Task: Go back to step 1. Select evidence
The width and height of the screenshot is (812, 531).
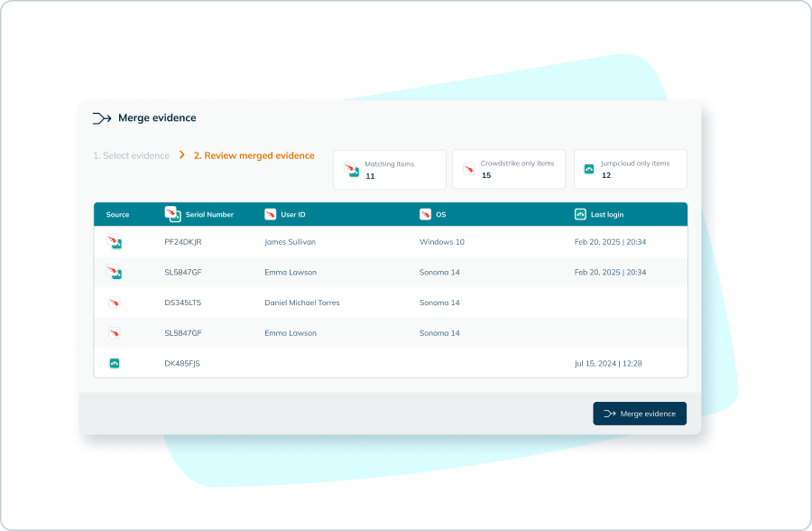Action: tap(131, 155)
